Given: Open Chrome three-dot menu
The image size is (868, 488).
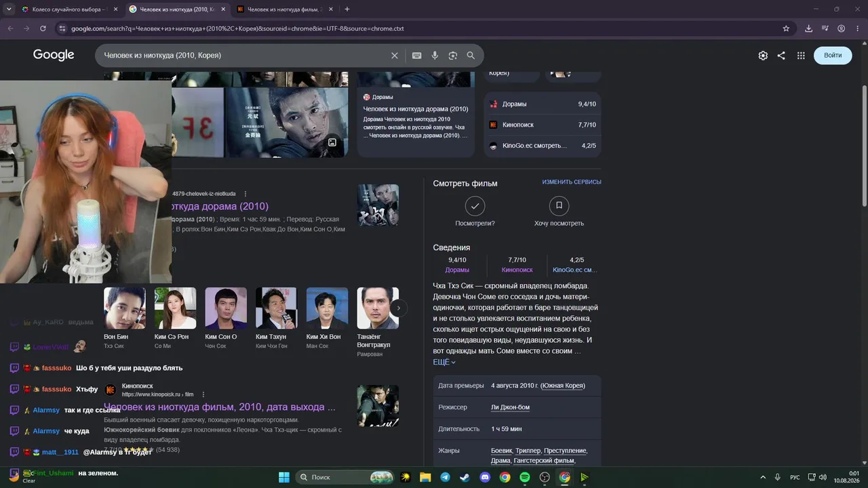Looking at the screenshot, I should 857,28.
